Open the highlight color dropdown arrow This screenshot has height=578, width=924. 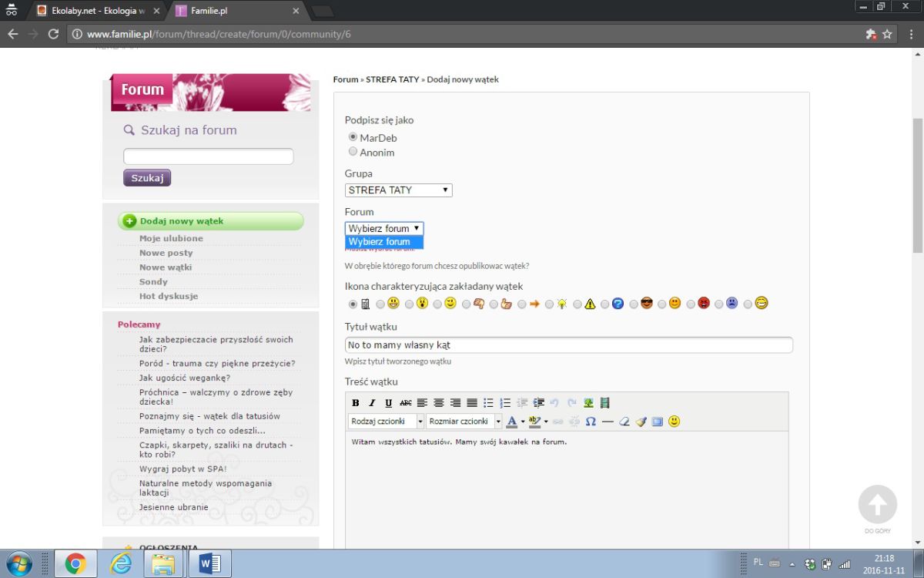546,422
